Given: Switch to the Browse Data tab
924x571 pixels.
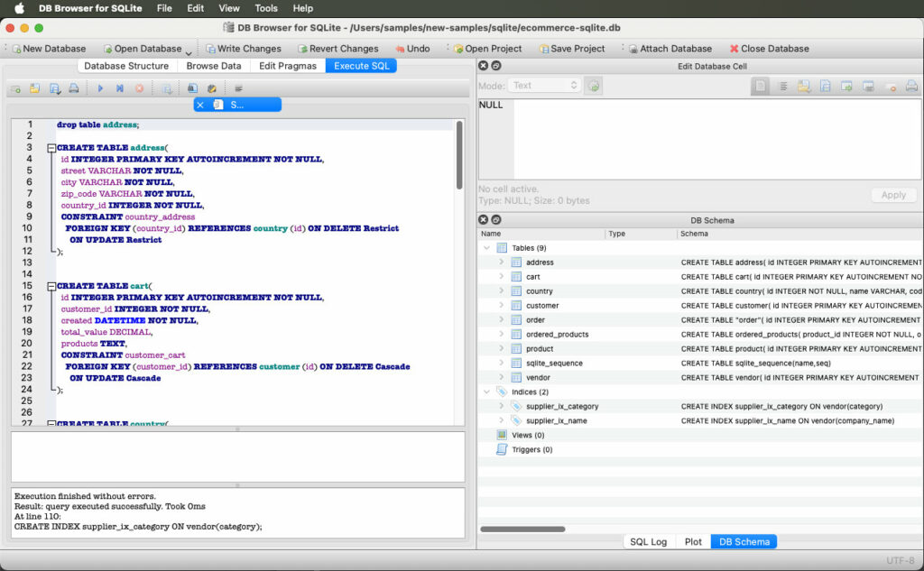Looking at the screenshot, I should [214, 65].
